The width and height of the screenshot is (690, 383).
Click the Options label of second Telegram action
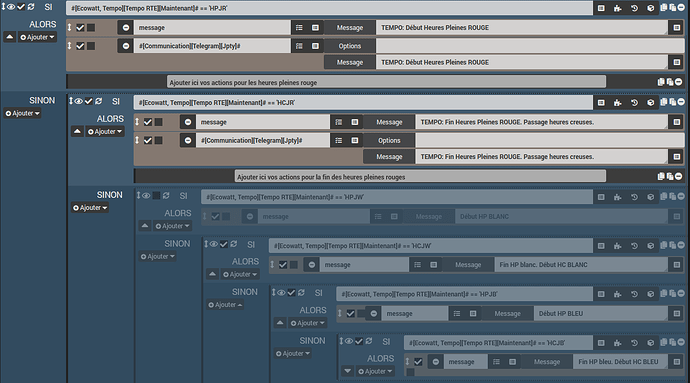pyautogui.click(x=389, y=140)
